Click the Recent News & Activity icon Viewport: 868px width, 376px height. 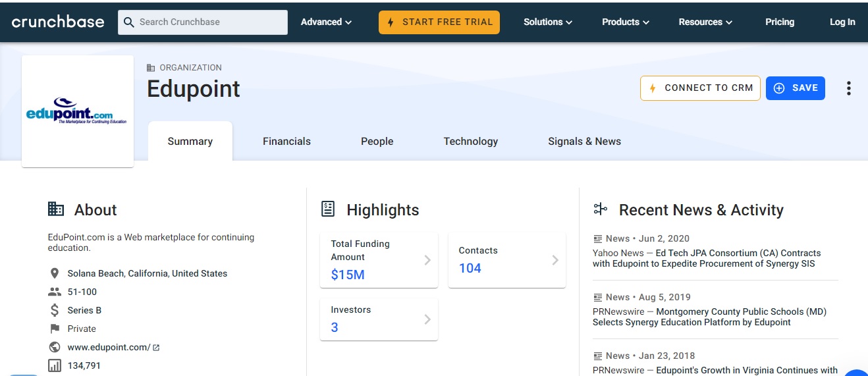(x=600, y=209)
